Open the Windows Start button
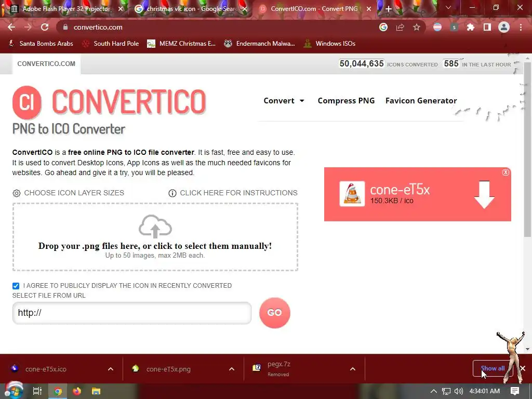 [x=13, y=390]
